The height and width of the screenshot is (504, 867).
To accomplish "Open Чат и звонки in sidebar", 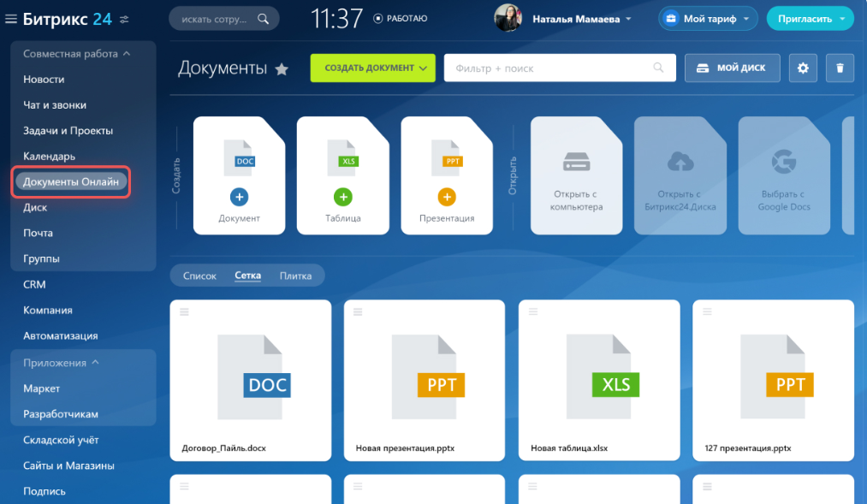I will click(55, 105).
